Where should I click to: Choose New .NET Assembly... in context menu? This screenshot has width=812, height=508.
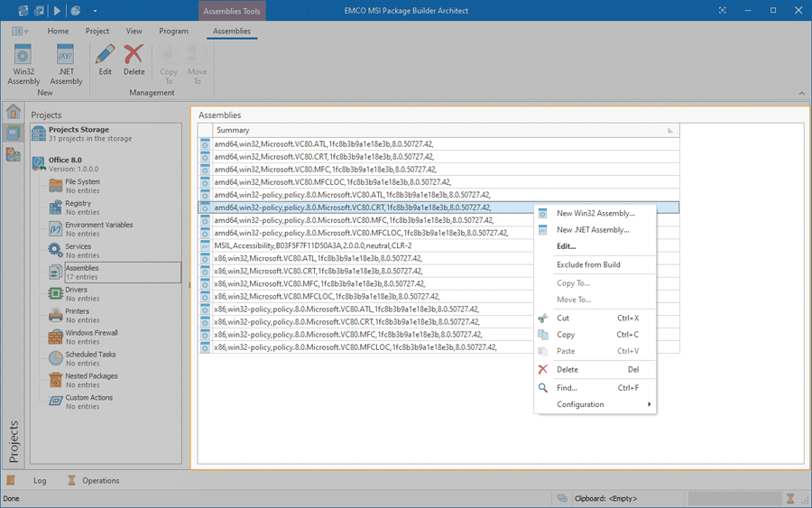(595, 230)
